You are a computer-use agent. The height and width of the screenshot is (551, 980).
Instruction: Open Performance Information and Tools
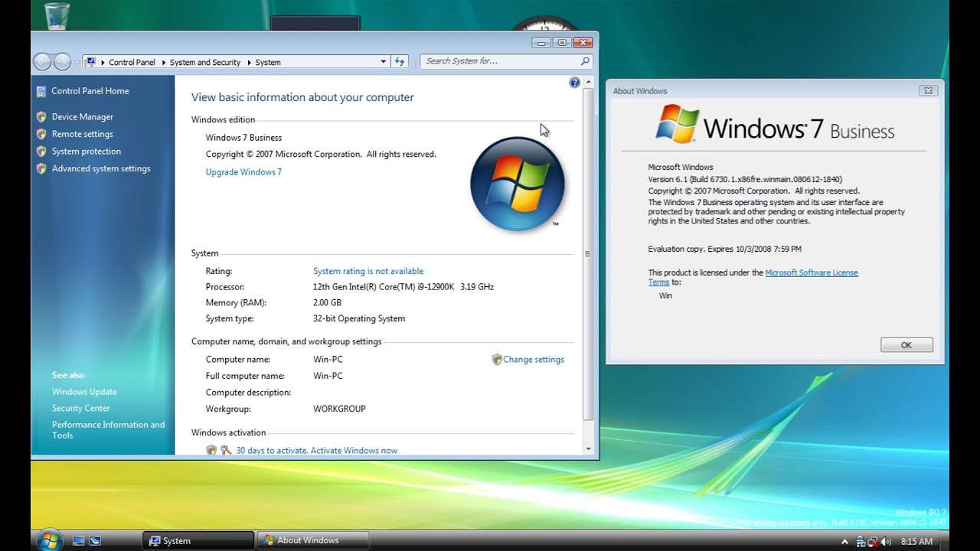click(108, 430)
